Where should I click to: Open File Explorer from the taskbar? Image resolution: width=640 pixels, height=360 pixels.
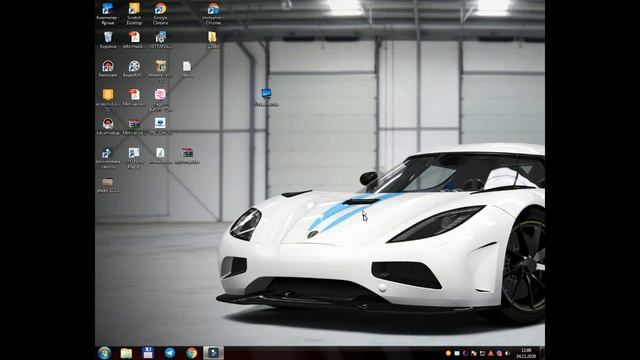pos(126,353)
